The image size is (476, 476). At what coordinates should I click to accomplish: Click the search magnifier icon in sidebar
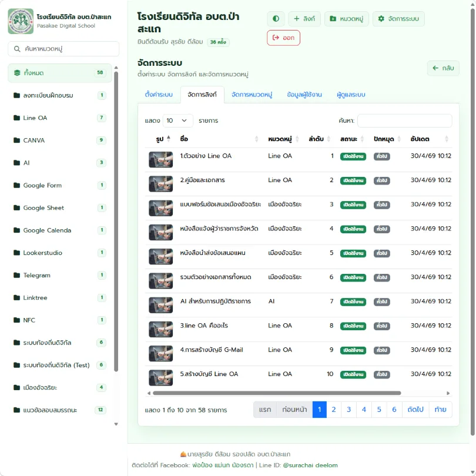tap(17, 49)
